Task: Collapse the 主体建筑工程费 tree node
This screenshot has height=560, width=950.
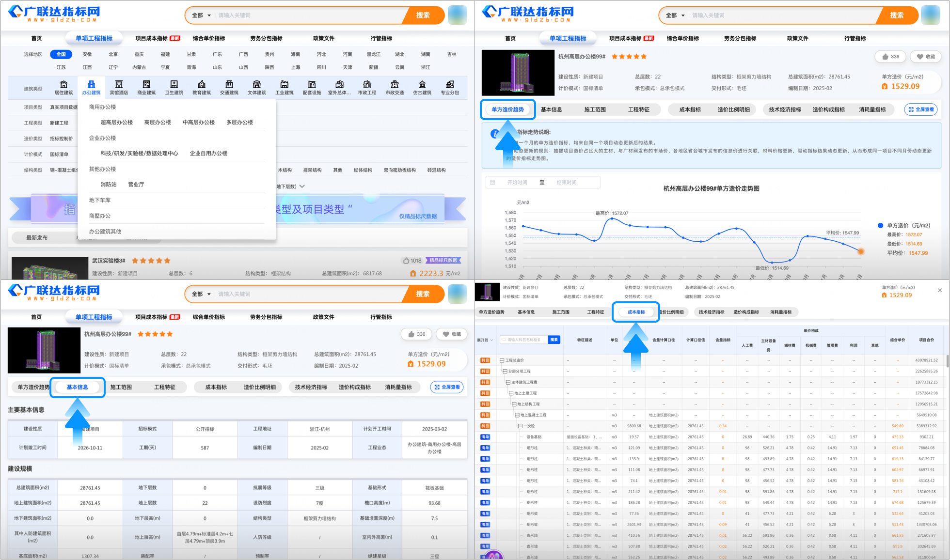Action: coord(508,382)
